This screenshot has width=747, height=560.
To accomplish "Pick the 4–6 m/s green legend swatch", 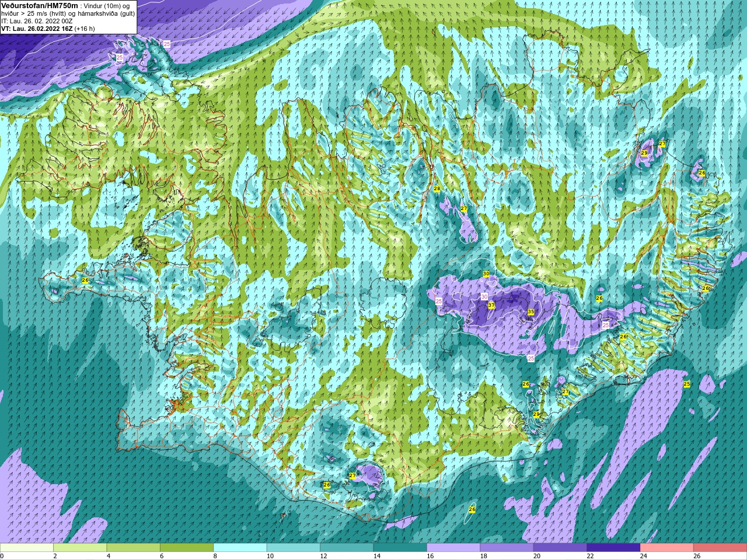I will [x=134, y=548].
